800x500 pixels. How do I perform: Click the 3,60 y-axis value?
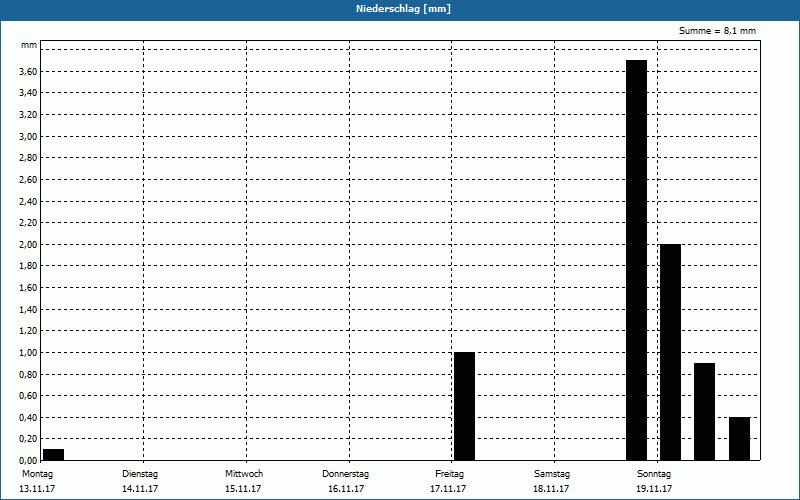click(x=28, y=71)
